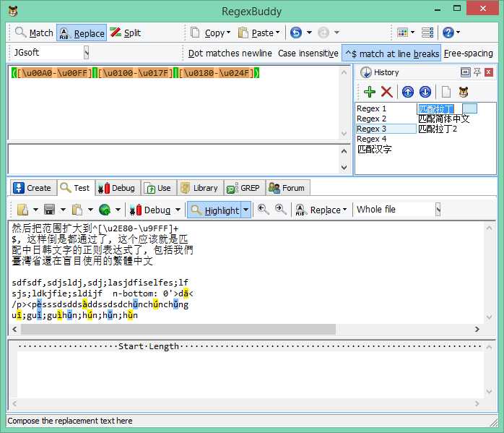Delete regex with red X icon

(x=387, y=92)
